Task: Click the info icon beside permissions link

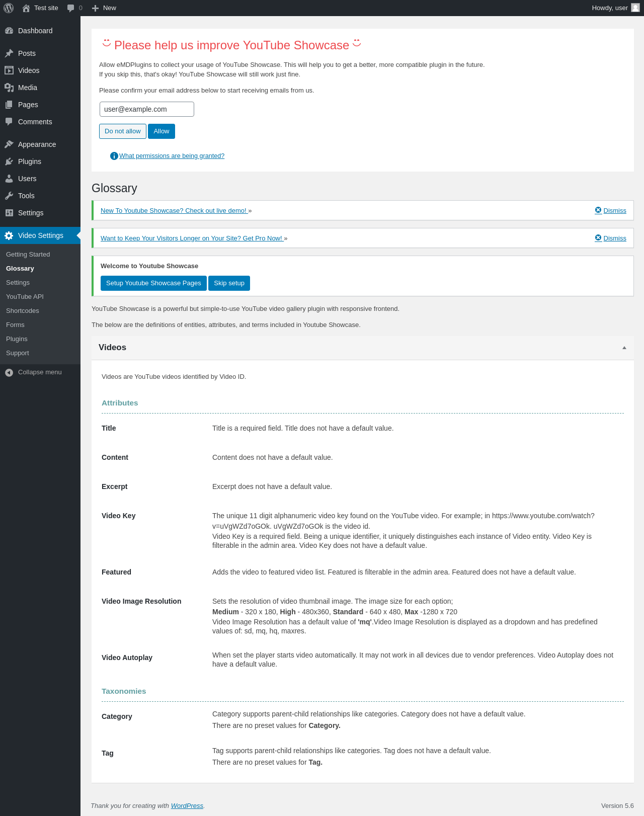Action: (x=114, y=156)
